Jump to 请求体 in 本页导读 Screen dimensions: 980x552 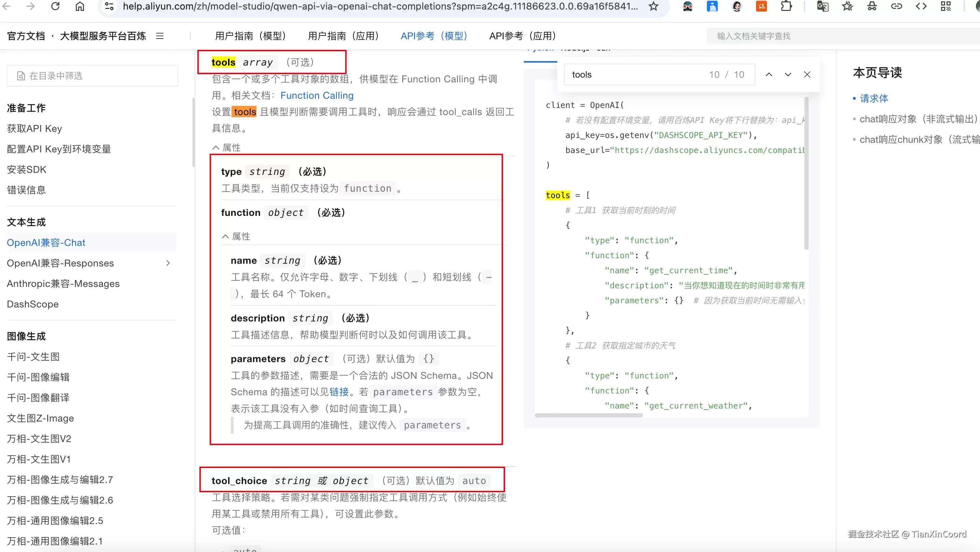(x=874, y=99)
